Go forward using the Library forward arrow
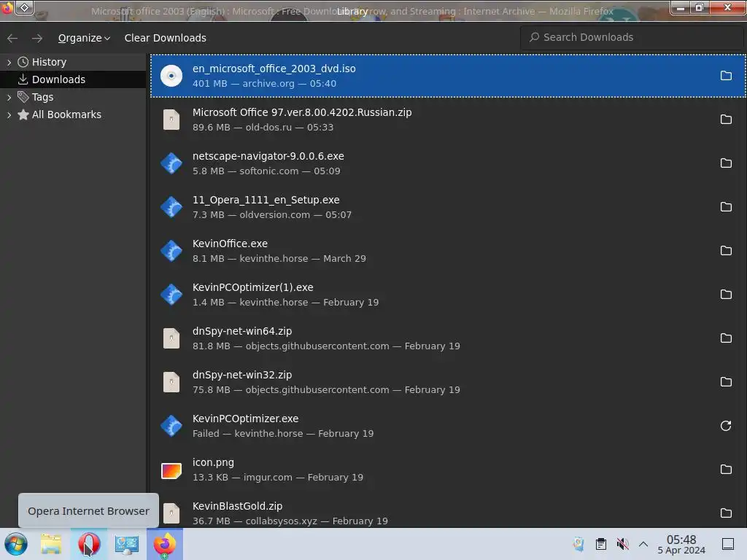This screenshot has height=560, width=747. tap(36, 38)
